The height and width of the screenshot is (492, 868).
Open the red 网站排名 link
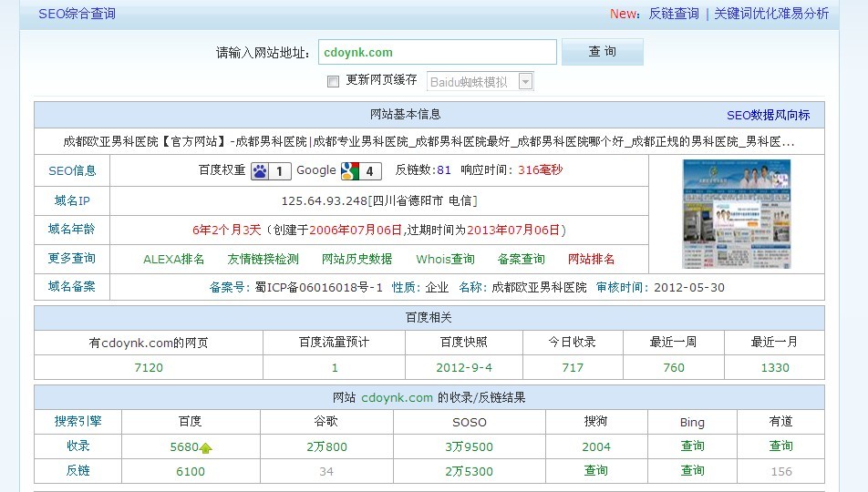click(591, 259)
